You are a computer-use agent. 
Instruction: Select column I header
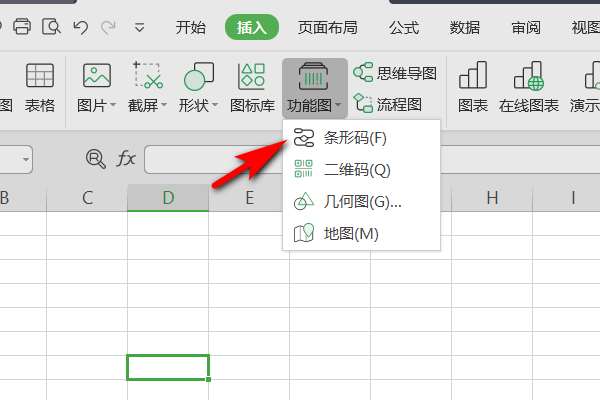(573, 198)
